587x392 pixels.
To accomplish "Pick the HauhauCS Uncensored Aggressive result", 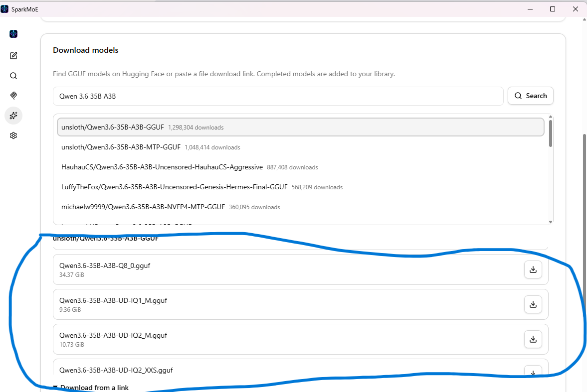I will 301,167.
